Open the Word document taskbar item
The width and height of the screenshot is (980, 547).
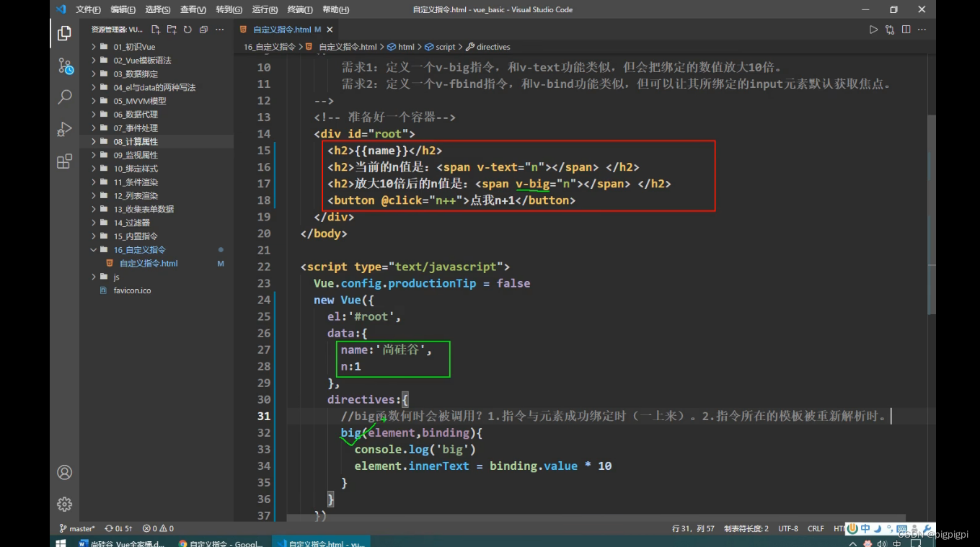[122, 543]
